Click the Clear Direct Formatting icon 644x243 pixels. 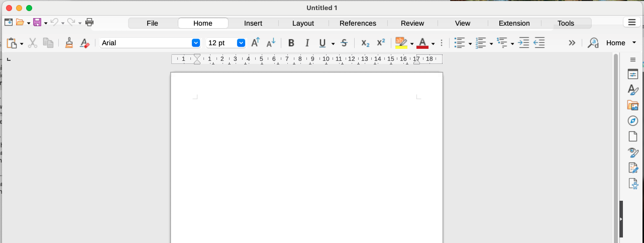click(84, 43)
